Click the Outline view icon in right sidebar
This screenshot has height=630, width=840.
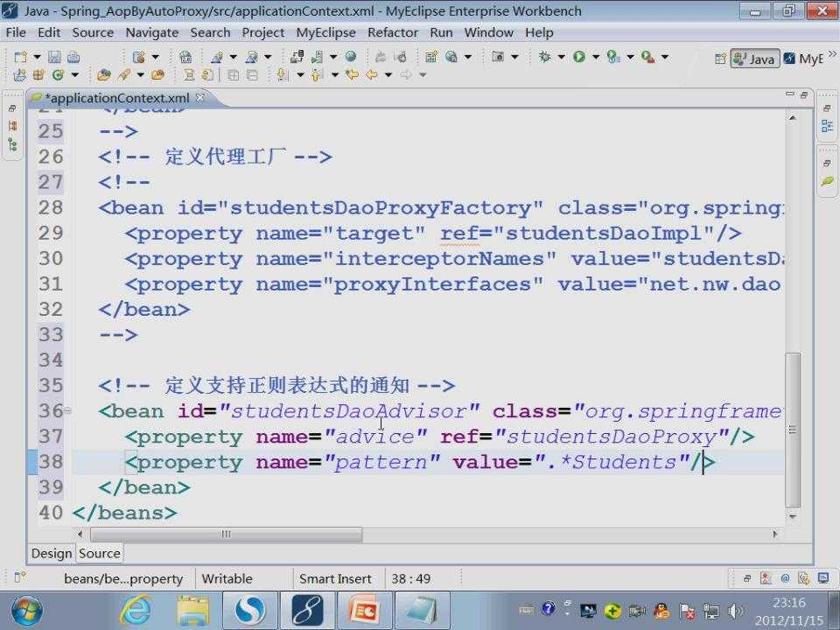coord(827,126)
